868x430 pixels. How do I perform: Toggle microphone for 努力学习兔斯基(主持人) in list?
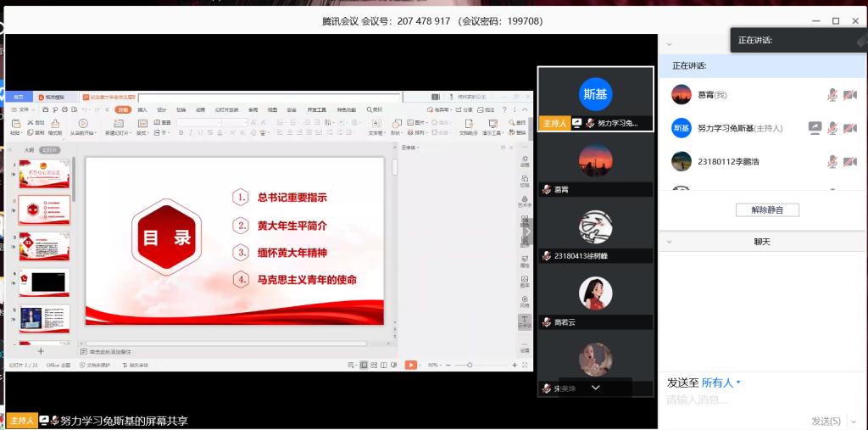(832, 128)
